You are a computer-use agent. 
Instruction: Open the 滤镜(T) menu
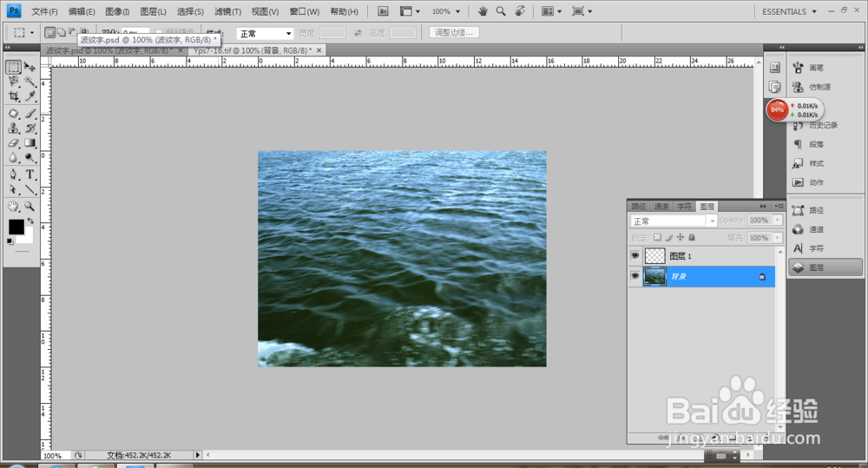(x=227, y=11)
